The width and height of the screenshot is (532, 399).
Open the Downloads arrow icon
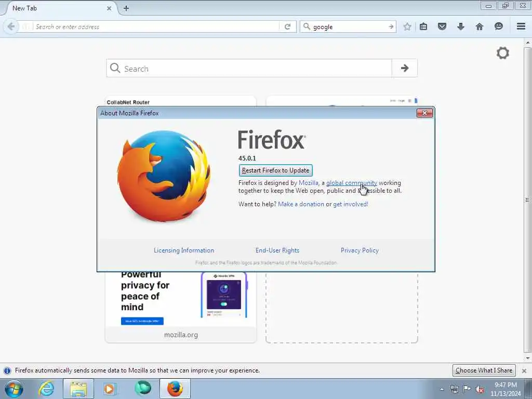[460, 26]
